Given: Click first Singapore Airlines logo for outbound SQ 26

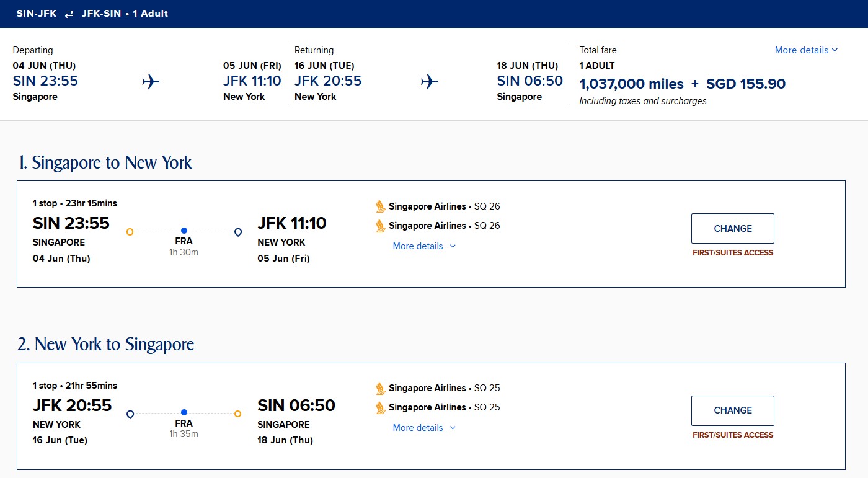Looking at the screenshot, I should (381, 206).
